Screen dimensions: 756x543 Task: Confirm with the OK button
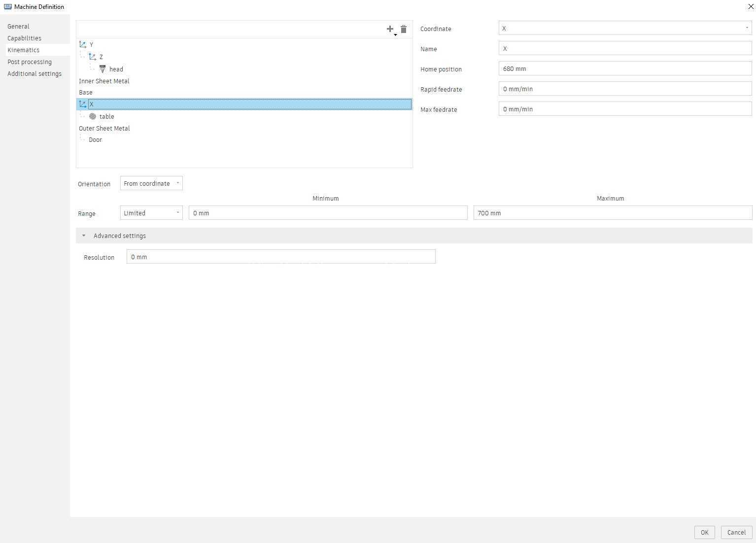click(x=704, y=532)
